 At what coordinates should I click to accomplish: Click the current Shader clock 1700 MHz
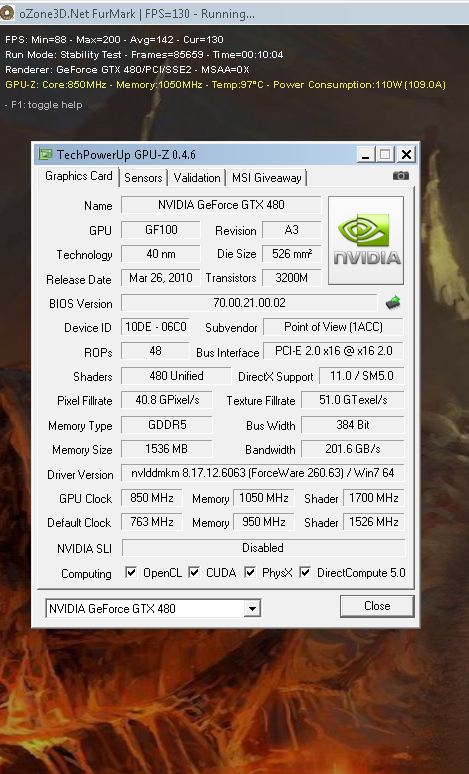374,498
